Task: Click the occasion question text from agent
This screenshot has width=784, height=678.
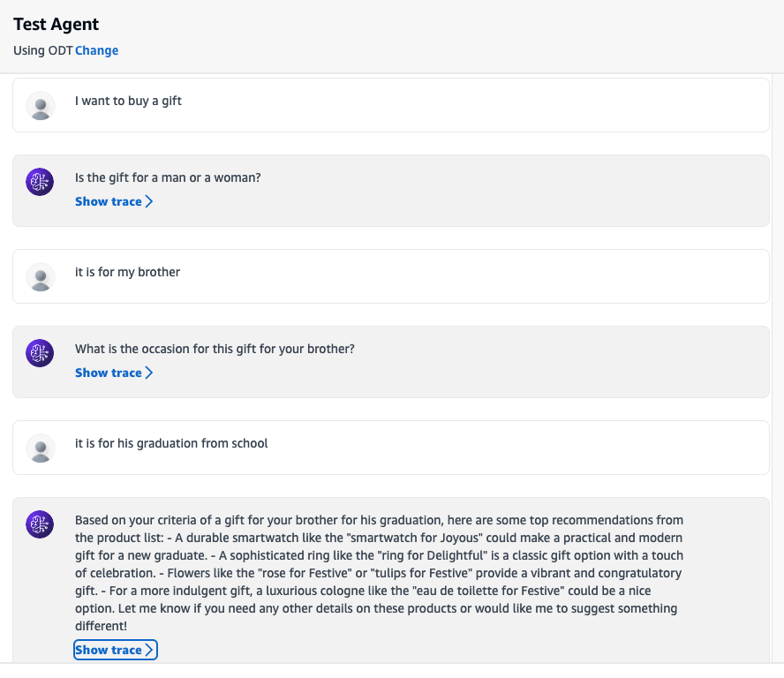Action: (x=215, y=349)
